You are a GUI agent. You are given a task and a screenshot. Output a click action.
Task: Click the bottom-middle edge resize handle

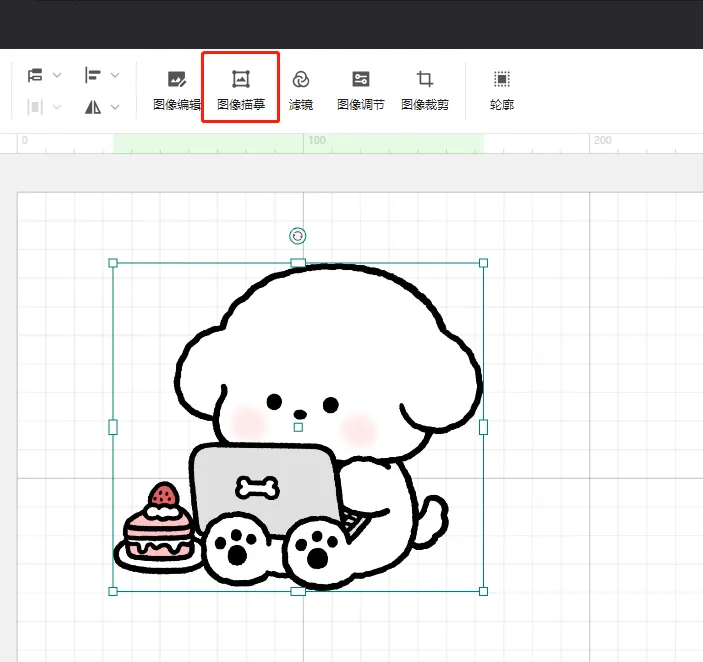(298, 591)
